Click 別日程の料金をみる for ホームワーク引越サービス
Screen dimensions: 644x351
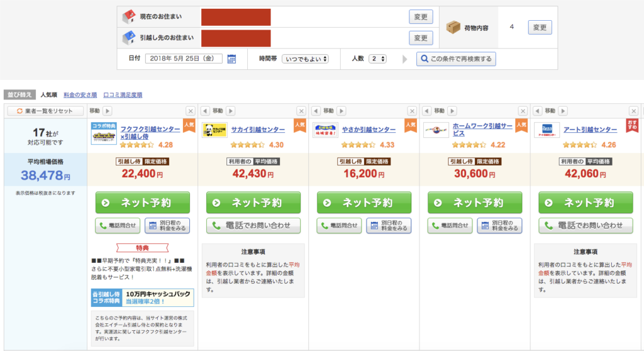499,226
